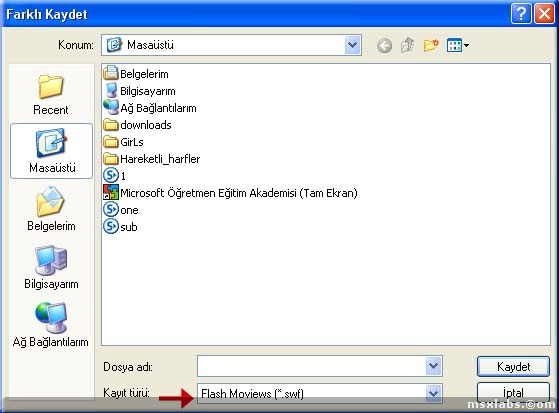559x413 pixels.
Task: Open the view menu icon dropdown
Action: [457, 45]
